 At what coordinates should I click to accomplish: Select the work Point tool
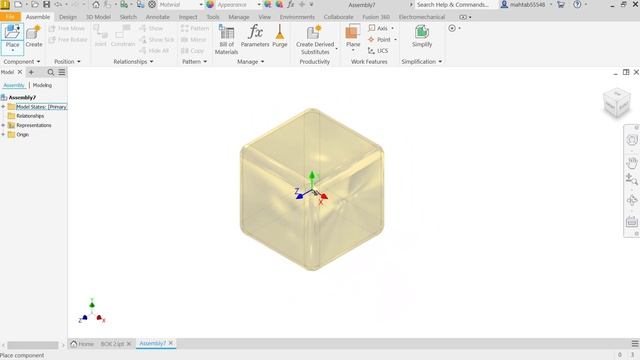click(380, 40)
